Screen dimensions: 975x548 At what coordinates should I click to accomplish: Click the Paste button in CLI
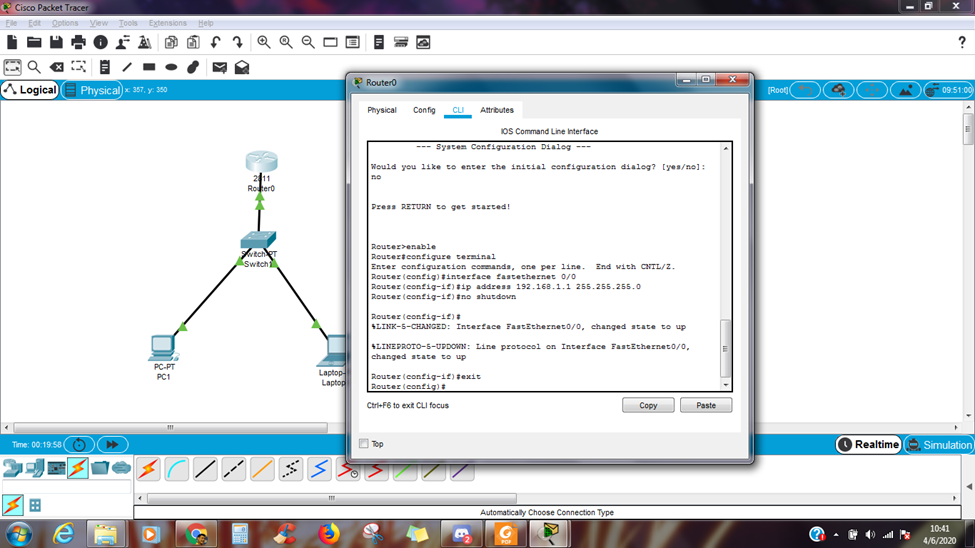point(706,405)
